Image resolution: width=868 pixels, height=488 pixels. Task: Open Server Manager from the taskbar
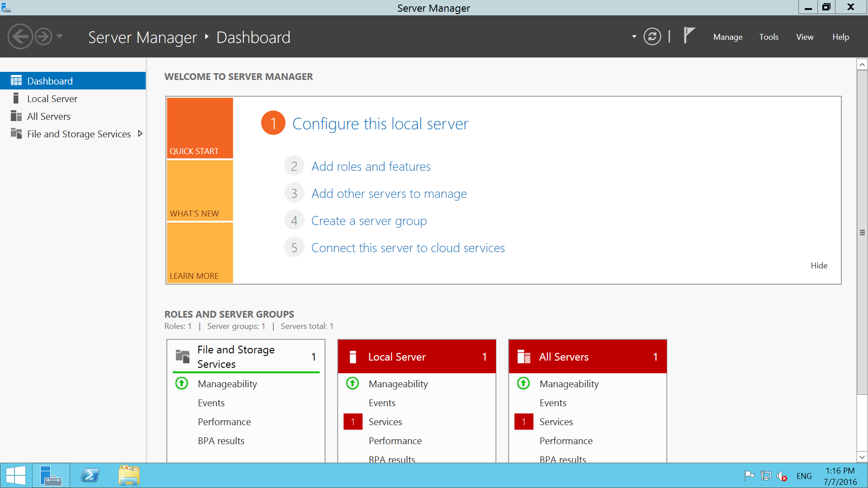[x=51, y=475]
